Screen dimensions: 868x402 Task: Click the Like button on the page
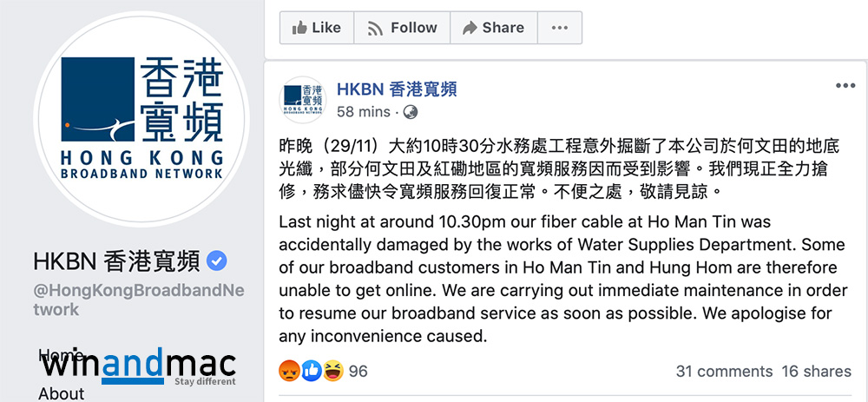[316, 28]
